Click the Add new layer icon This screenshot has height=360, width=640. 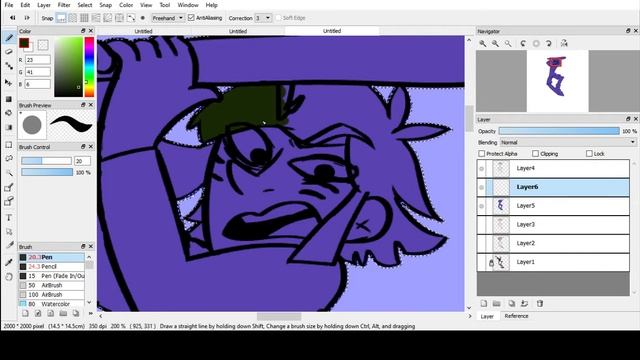pyautogui.click(x=484, y=303)
